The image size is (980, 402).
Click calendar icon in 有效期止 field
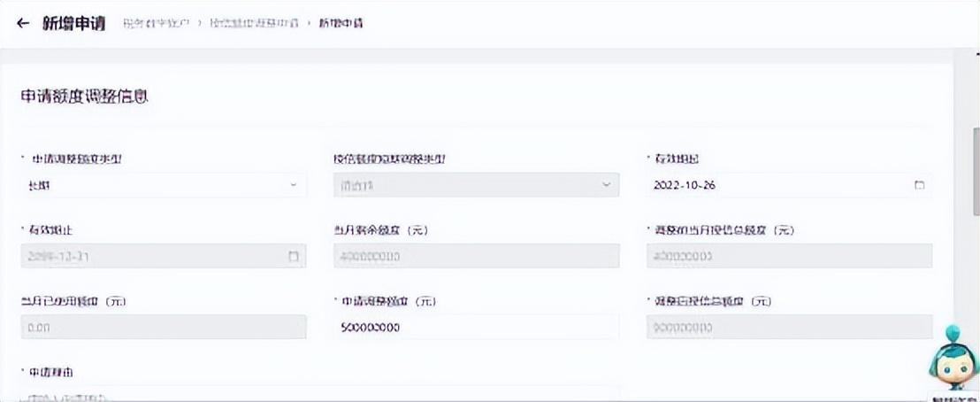[294, 256]
